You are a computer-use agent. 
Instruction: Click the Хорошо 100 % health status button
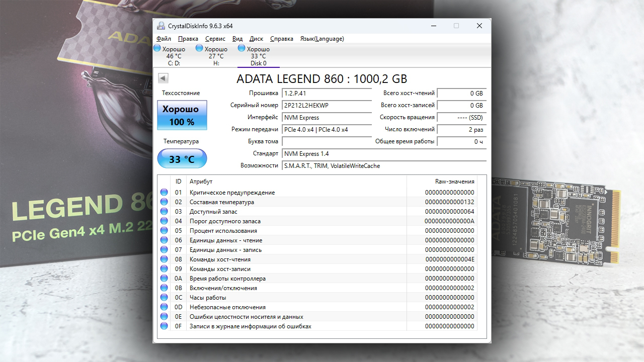click(x=182, y=115)
